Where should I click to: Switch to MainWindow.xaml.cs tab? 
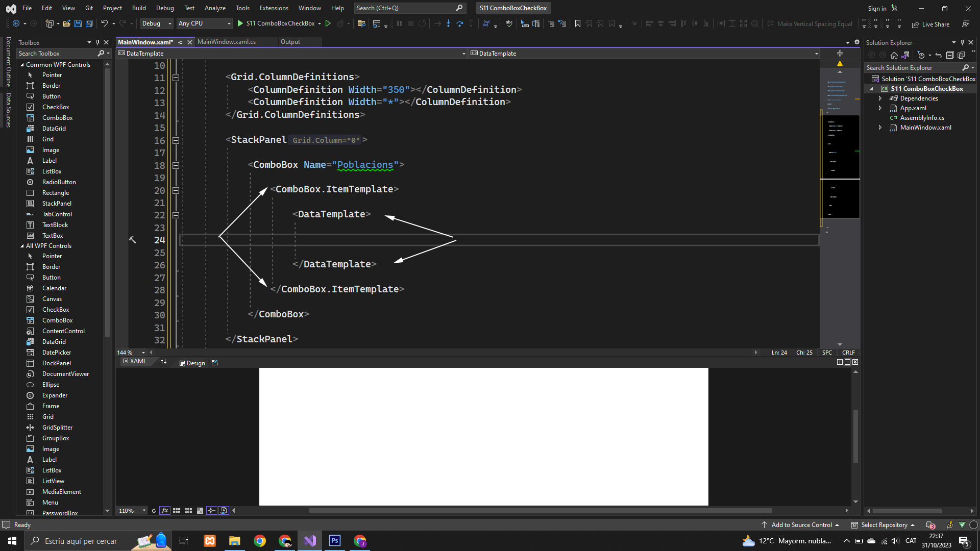[227, 42]
